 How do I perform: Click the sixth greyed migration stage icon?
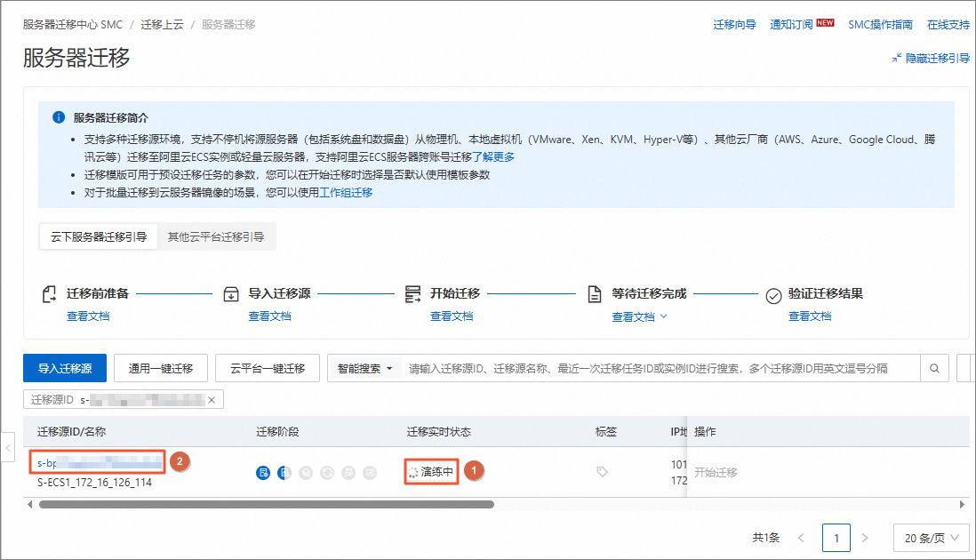[370, 473]
